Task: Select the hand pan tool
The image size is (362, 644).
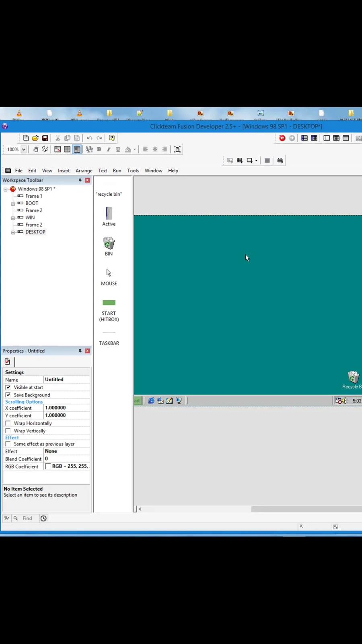Action: pyautogui.click(x=35, y=149)
